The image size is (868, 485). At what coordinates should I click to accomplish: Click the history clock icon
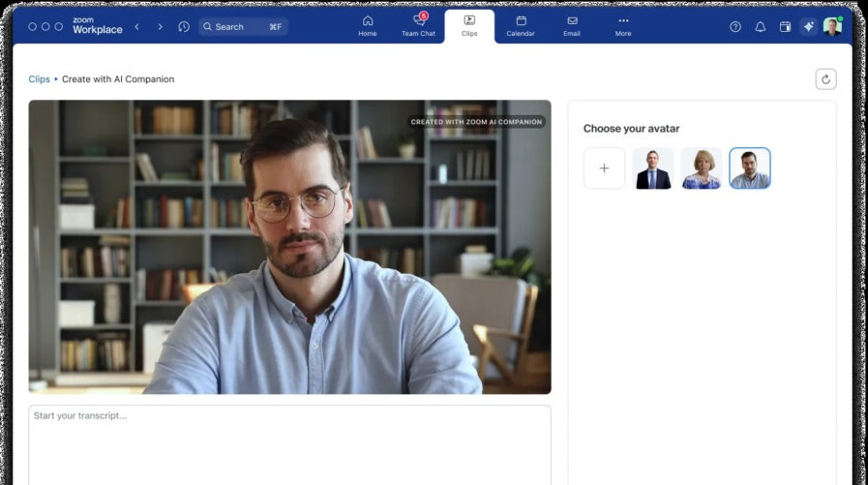[x=184, y=27]
